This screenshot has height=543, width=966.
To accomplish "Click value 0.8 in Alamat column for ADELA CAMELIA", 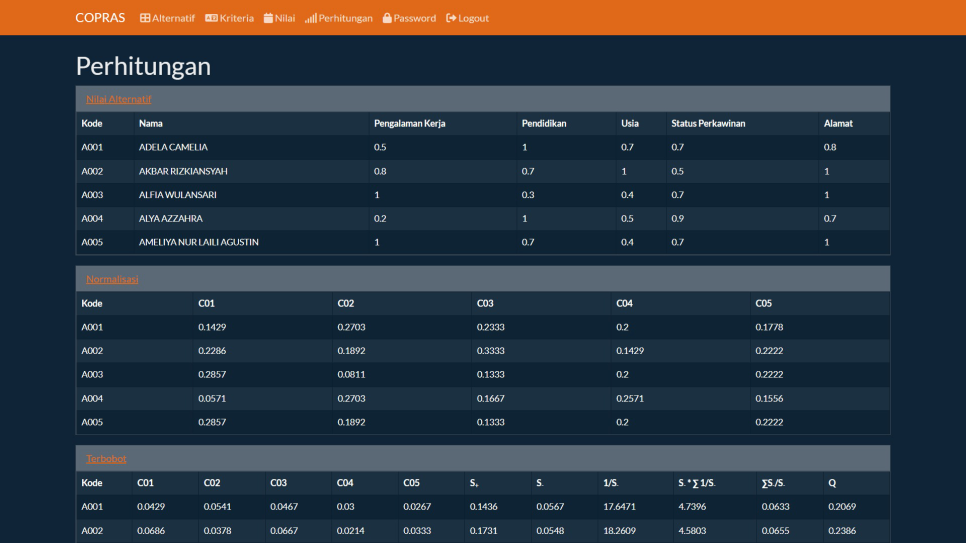I will point(830,147).
